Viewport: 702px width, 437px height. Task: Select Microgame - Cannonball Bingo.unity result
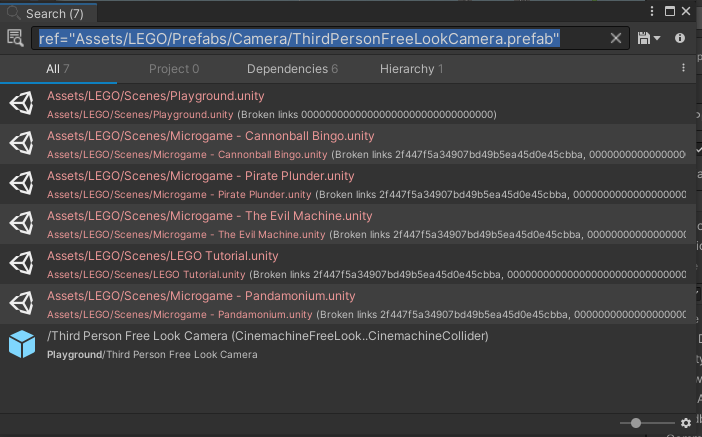[210, 136]
